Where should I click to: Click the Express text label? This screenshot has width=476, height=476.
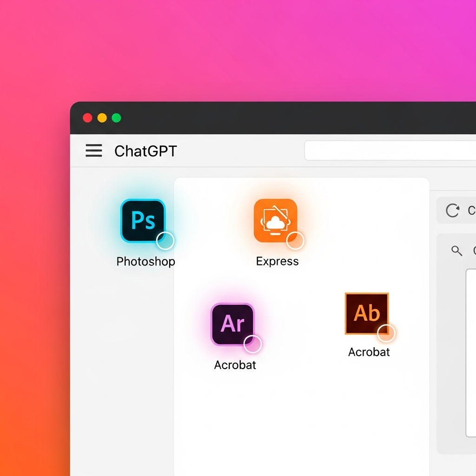coord(277,262)
